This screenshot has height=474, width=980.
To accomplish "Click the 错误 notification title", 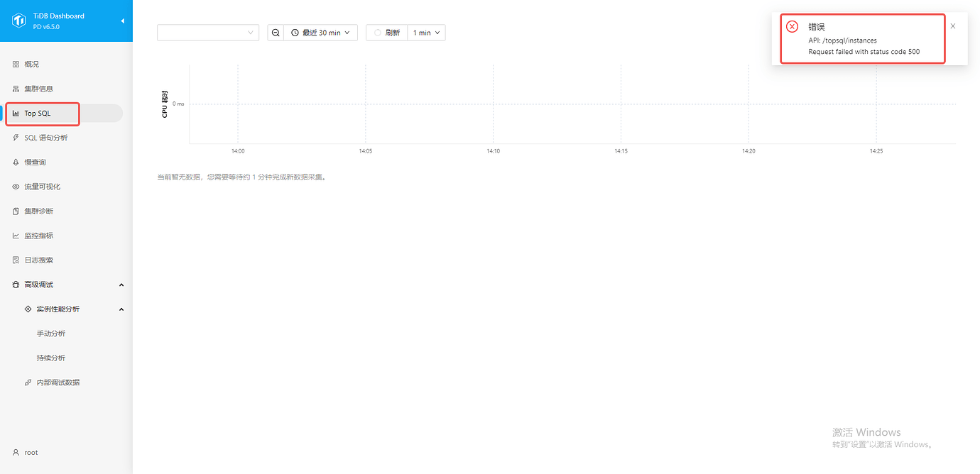I will [817, 26].
